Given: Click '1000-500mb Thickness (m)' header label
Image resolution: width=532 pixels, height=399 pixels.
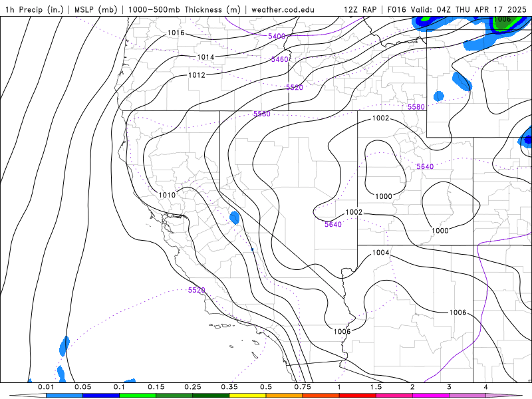Looking at the screenshot, I should pos(184,9).
